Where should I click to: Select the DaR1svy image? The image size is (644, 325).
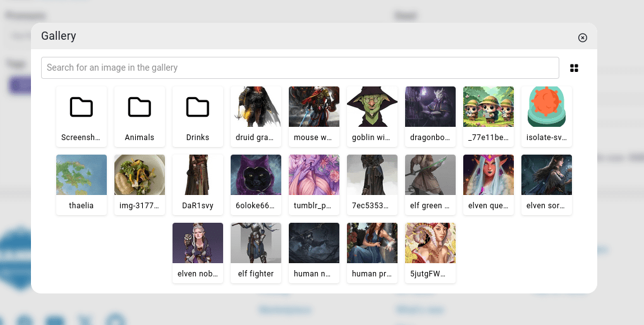point(198,185)
